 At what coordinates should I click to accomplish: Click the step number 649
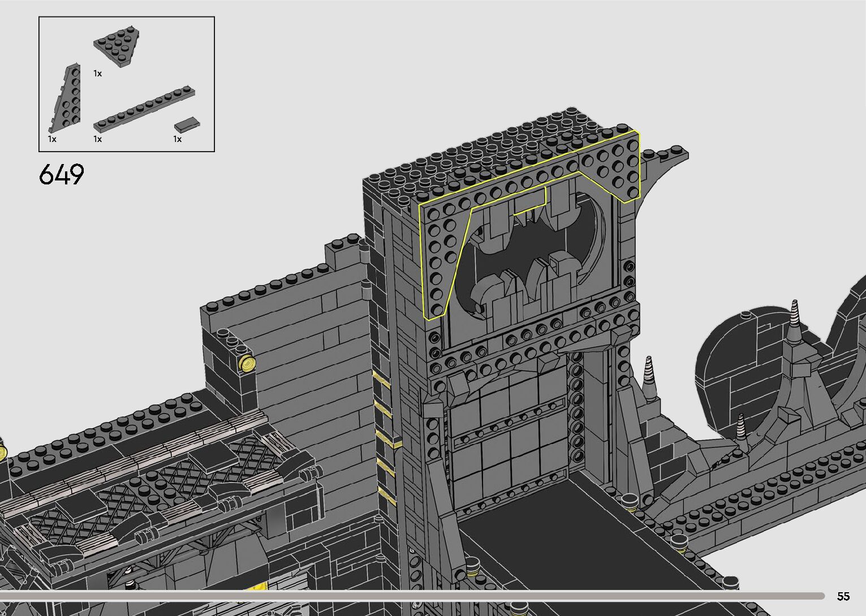click(62, 175)
